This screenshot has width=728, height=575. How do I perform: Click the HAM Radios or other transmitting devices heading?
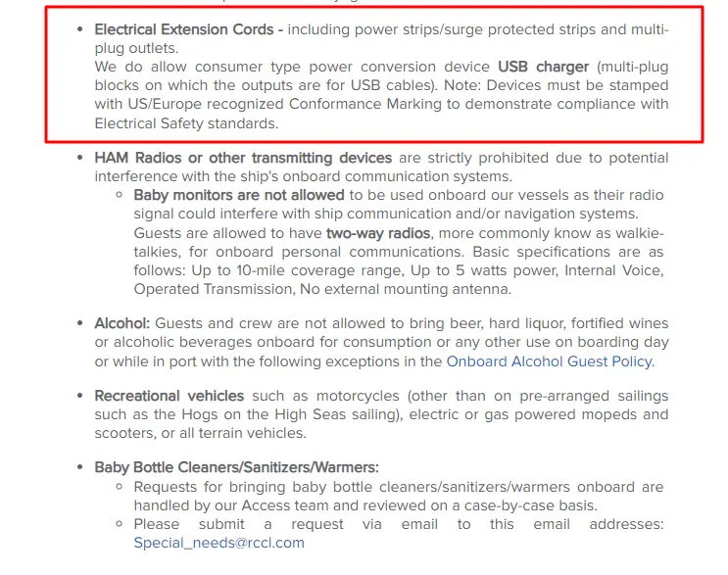(243, 158)
